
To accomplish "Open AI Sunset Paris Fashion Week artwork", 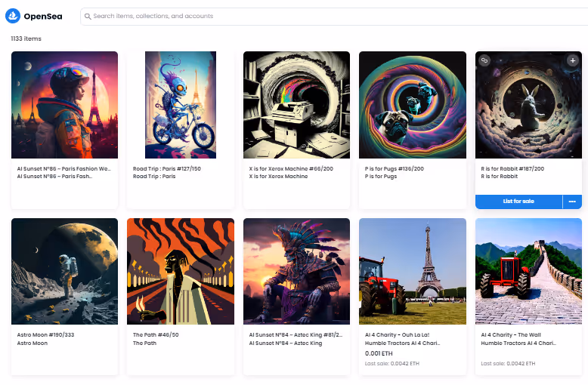I will point(64,105).
